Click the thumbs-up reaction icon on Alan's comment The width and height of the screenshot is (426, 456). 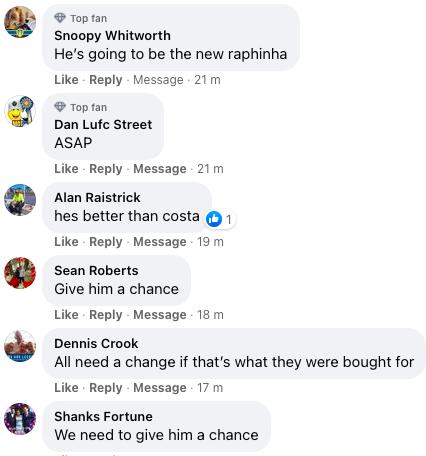[214, 219]
